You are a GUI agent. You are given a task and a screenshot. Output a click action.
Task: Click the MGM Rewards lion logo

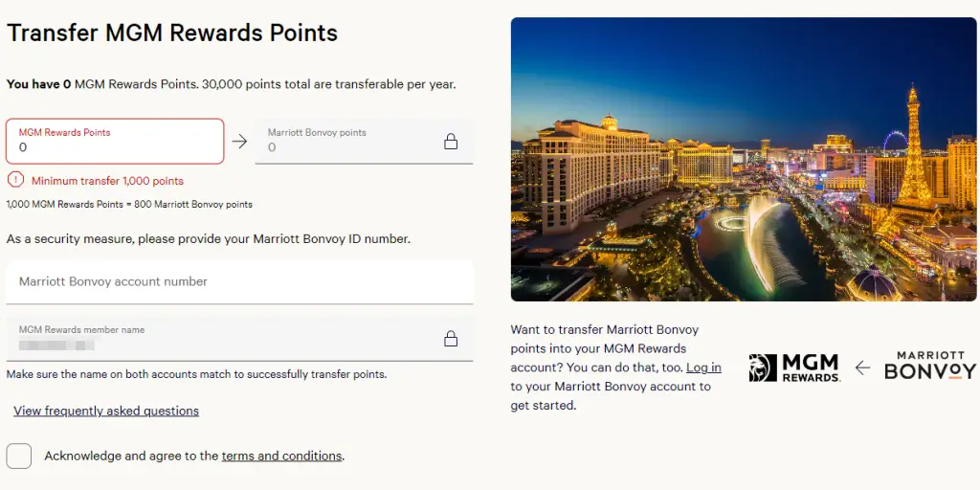point(763,368)
